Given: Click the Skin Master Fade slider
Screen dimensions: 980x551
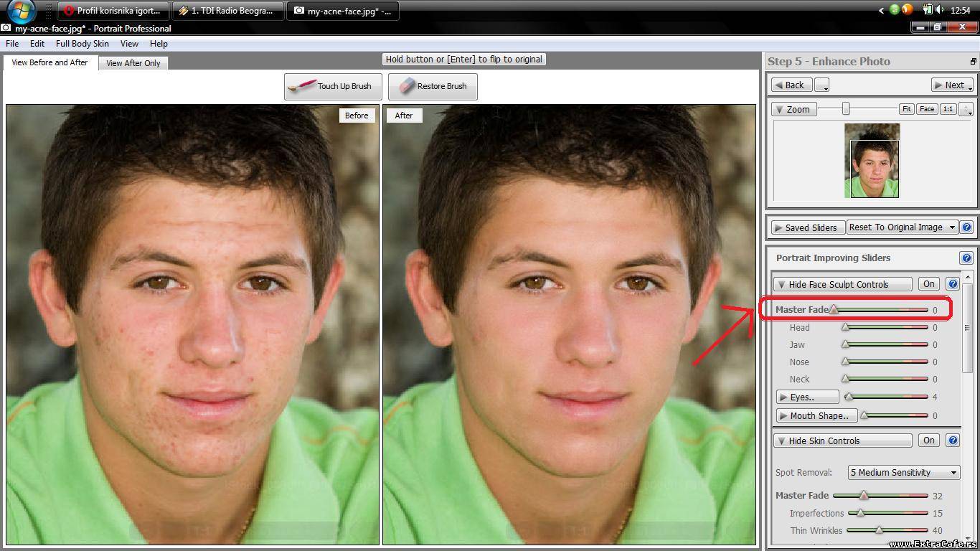Looking at the screenshot, I should point(880,495).
